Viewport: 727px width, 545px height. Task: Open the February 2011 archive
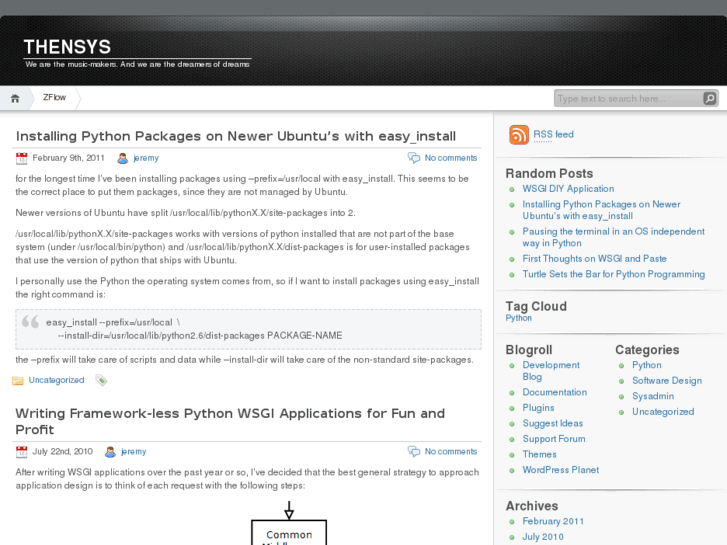(553, 521)
